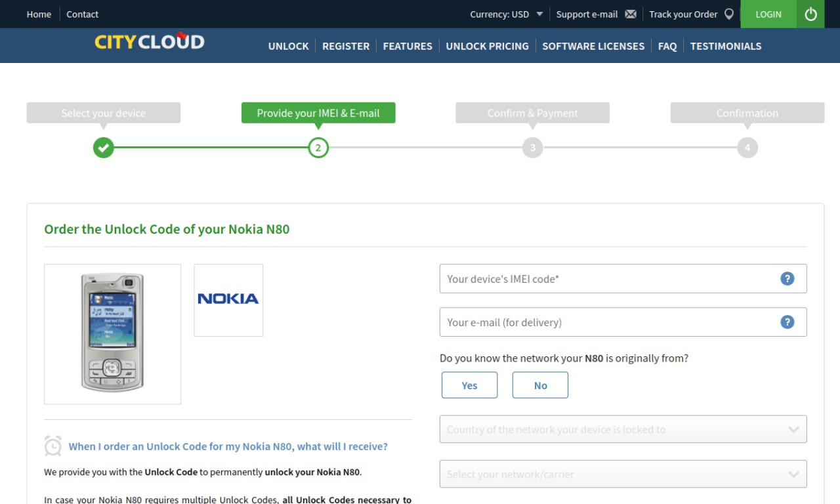Click the green checkmark step one circle

pyautogui.click(x=104, y=148)
